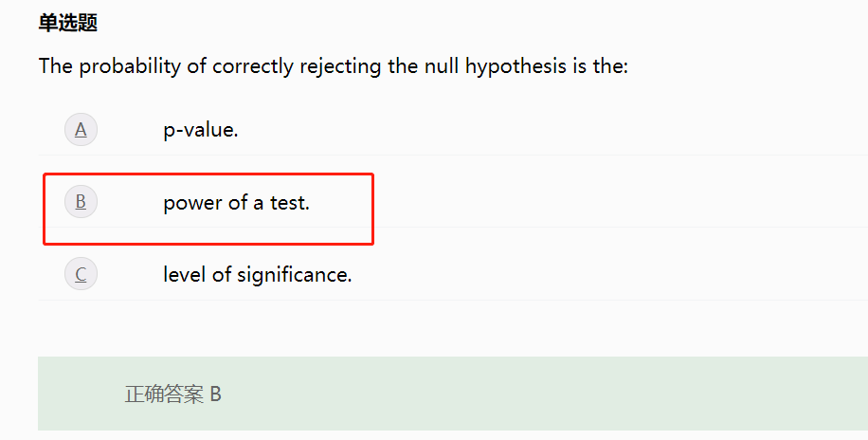Click the word 'test' in option B
This screenshot has width=868, height=440.
click(x=288, y=202)
